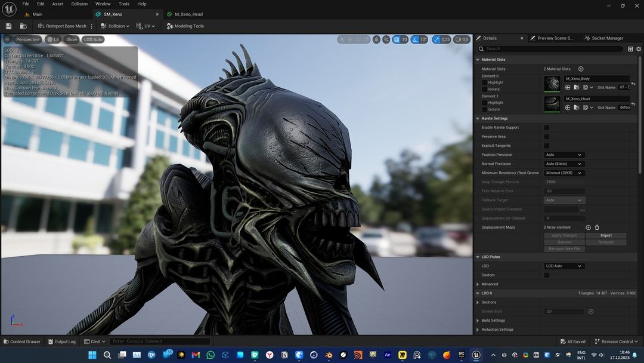This screenshot has width=644, height=363.
Task: Open Modeling Tools
Action: (x=185, y=26)
